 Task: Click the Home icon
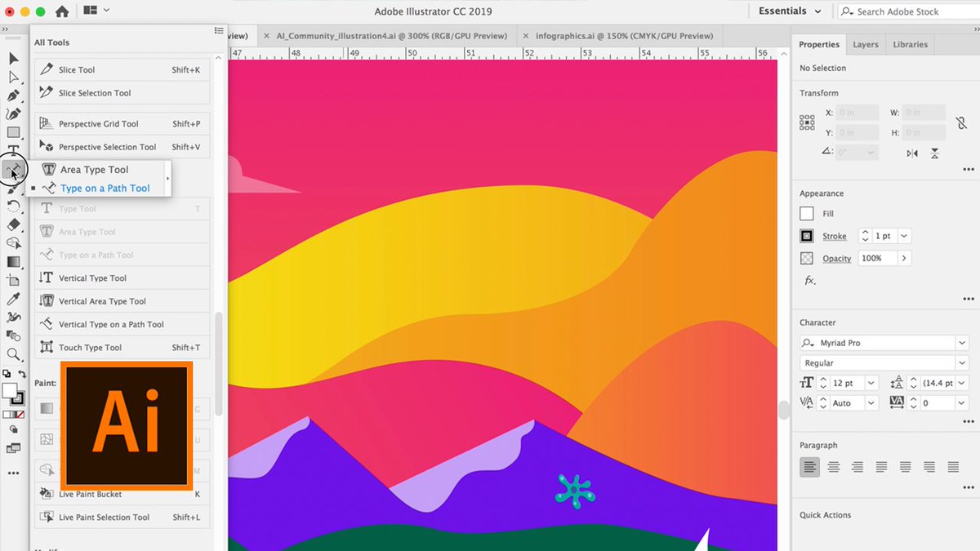coord(62,11)
